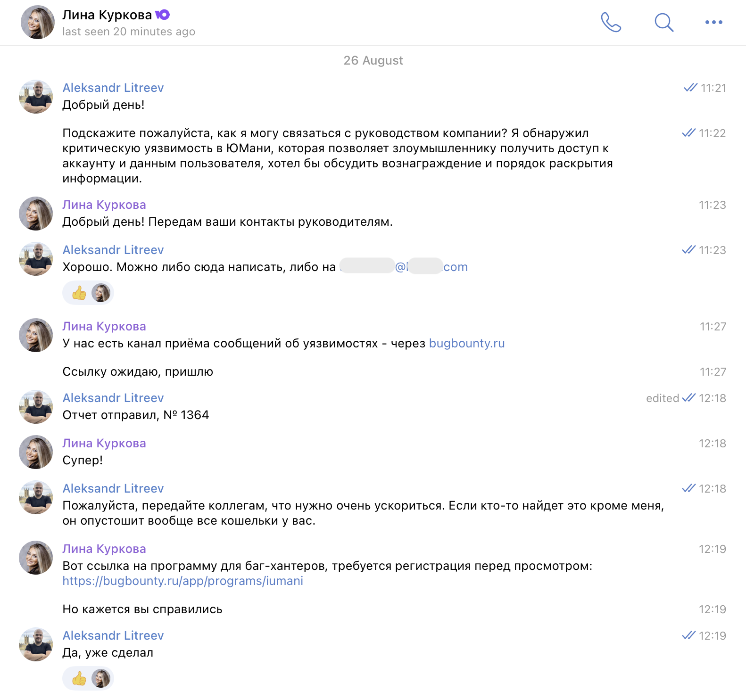Image resolution: width=746 pixels, height=700 pixels.
Task: Click sender name Aleksandr Litreev above Отчет отправил
Action: coord(113,398)
